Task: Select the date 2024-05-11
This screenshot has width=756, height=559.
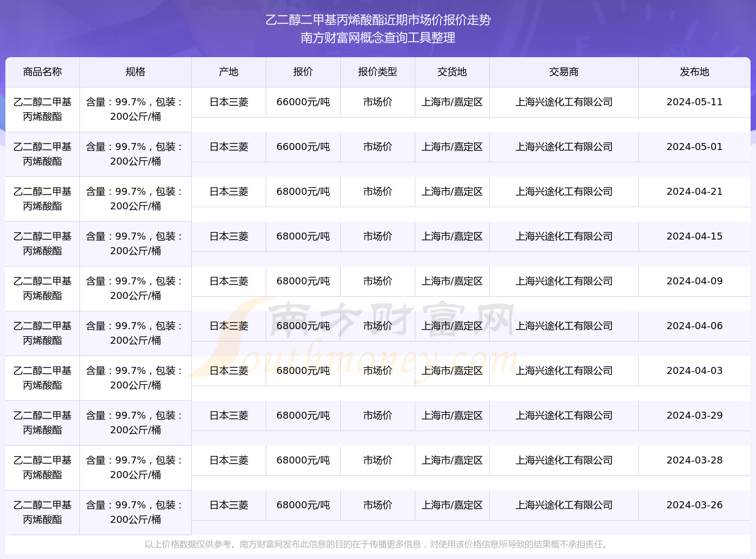Action: tap(694, 102)
